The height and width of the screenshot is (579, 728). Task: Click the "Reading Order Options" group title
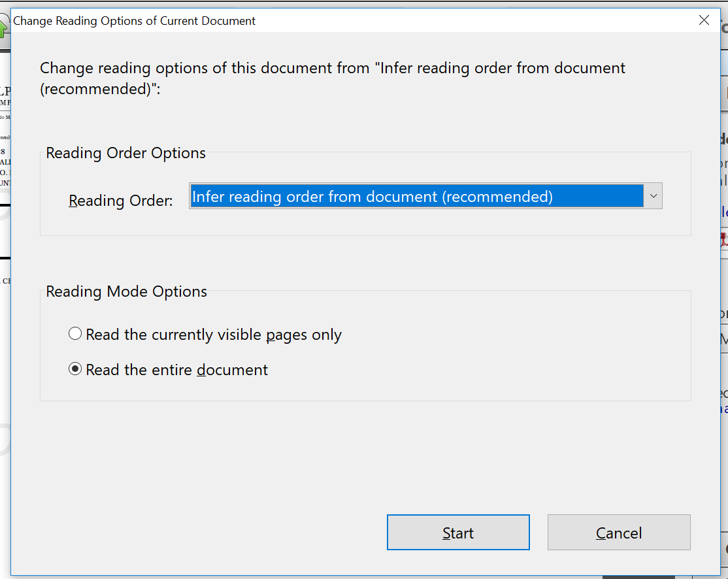click(x=126, y=153)
